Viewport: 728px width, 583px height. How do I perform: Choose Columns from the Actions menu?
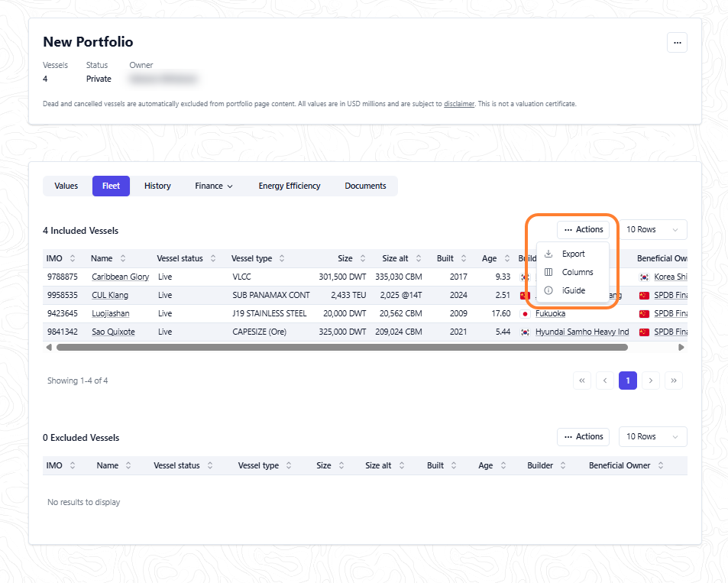[572, 272]
